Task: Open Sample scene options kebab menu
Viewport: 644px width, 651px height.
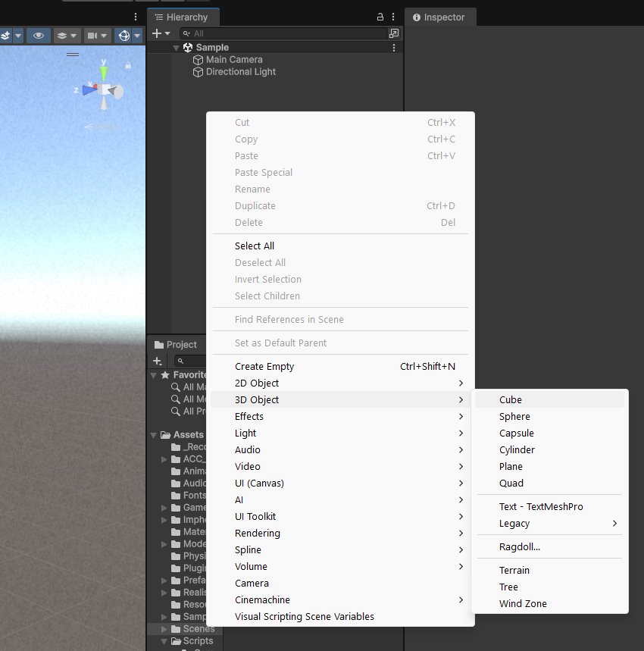Action: click(x=394, y=48)
